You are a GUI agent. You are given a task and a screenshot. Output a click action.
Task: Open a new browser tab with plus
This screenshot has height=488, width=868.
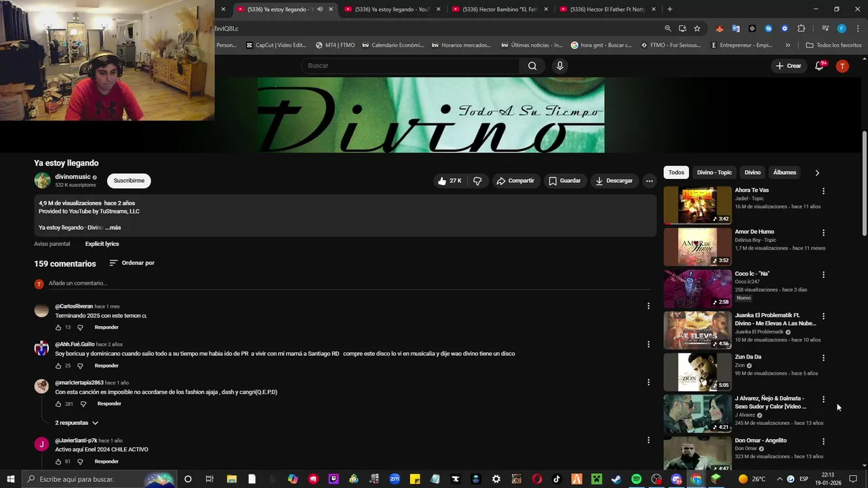pos(670,9)
